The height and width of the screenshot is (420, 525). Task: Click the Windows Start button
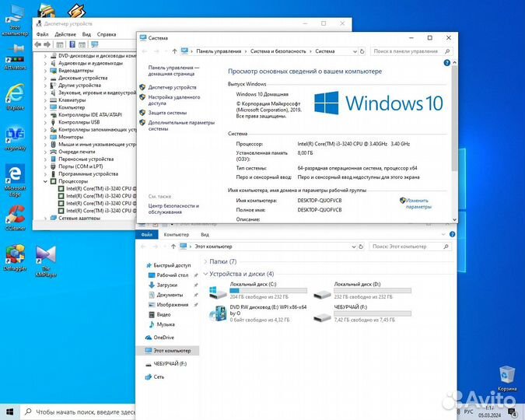coord(9,411)
